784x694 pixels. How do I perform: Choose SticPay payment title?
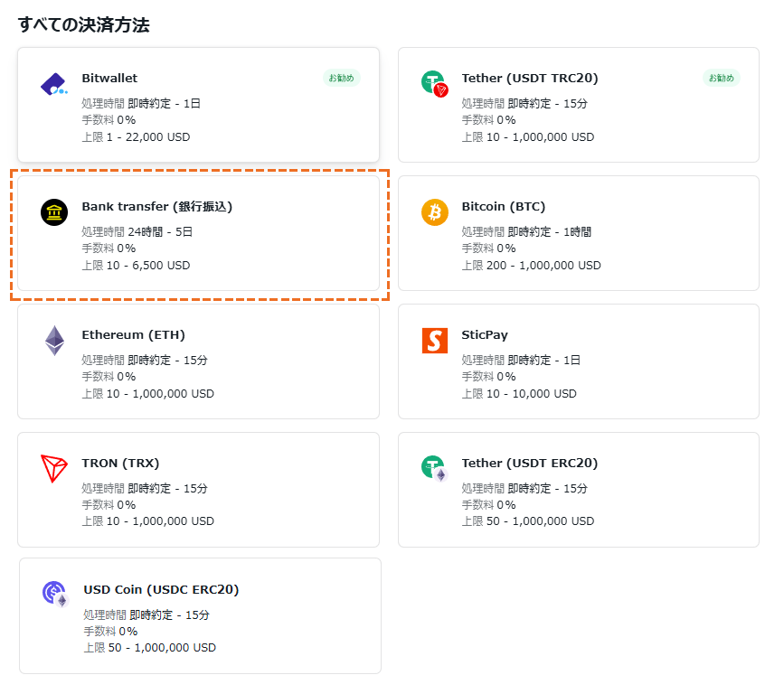[485, 334]
